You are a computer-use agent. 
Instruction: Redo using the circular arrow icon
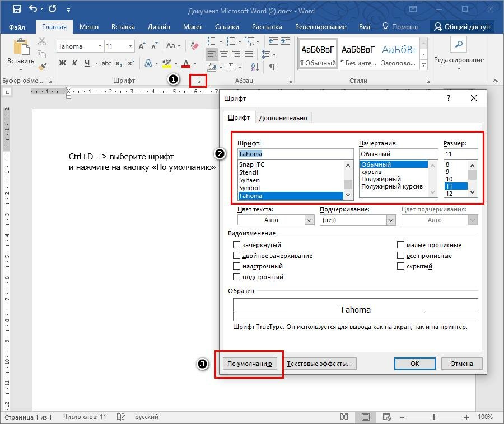(x=53, y=8)
